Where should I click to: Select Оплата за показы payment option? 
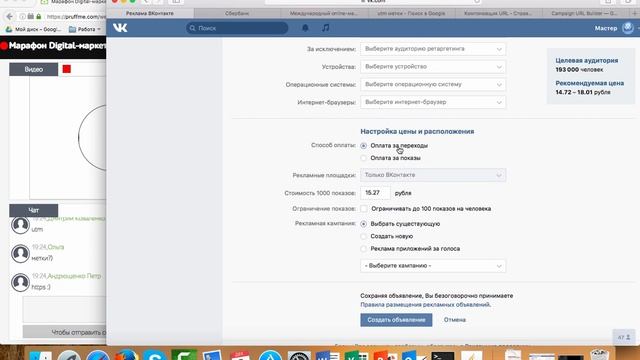[x=363, y=158]
